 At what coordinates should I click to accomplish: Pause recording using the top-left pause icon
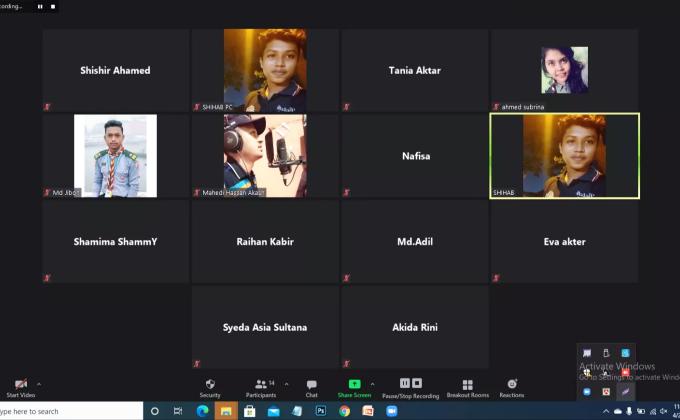(41, 6)
